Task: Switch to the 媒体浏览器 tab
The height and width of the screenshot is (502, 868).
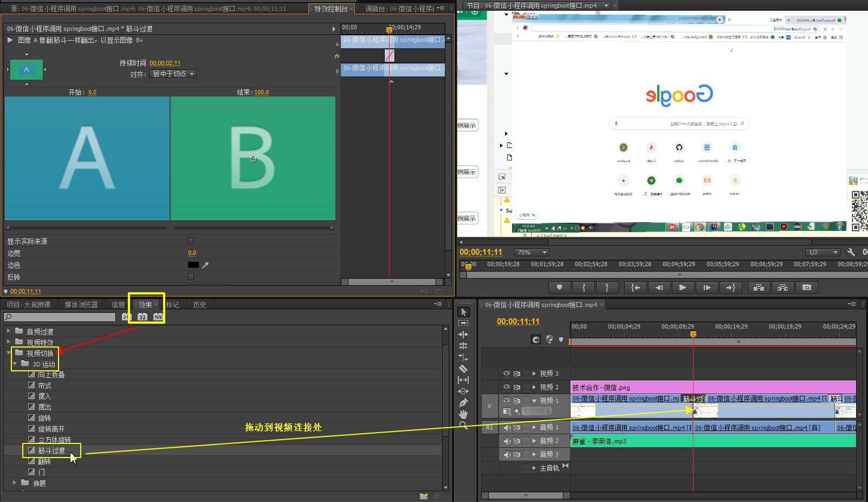Action: (x=81, y=305)
